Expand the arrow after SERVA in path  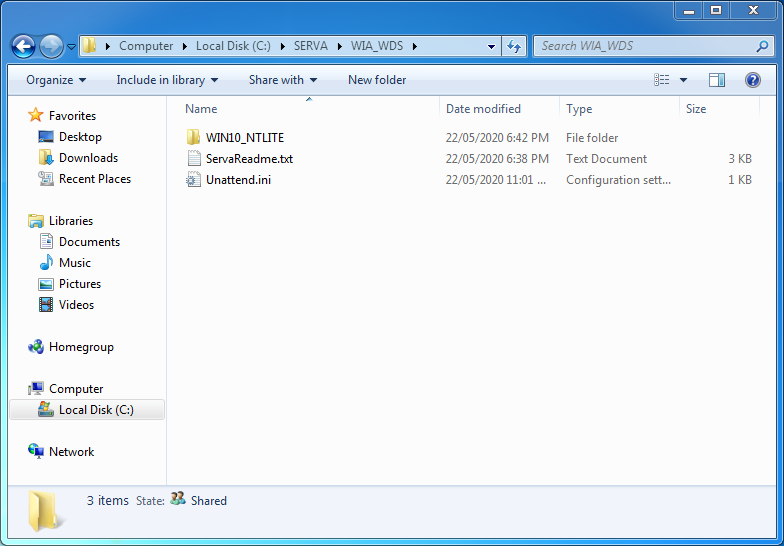tap(340, 46)
